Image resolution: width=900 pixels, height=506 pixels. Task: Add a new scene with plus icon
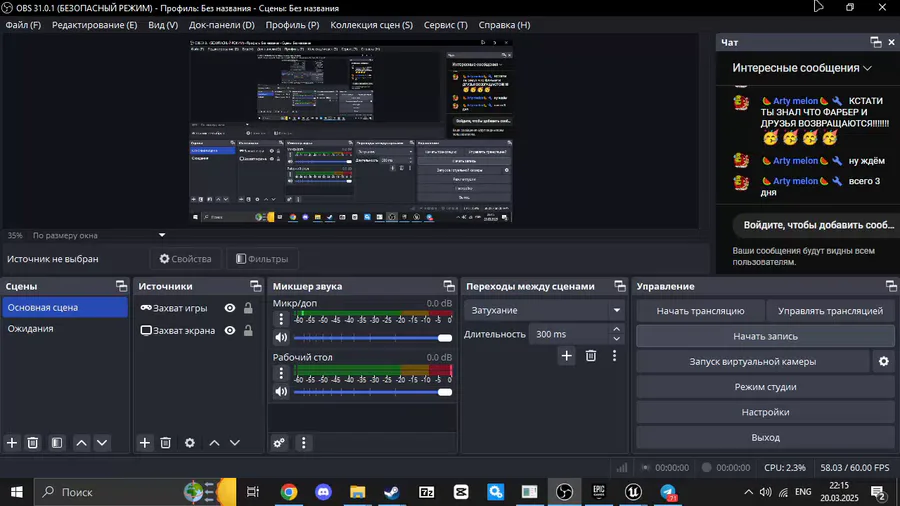[x=12, y=443]
